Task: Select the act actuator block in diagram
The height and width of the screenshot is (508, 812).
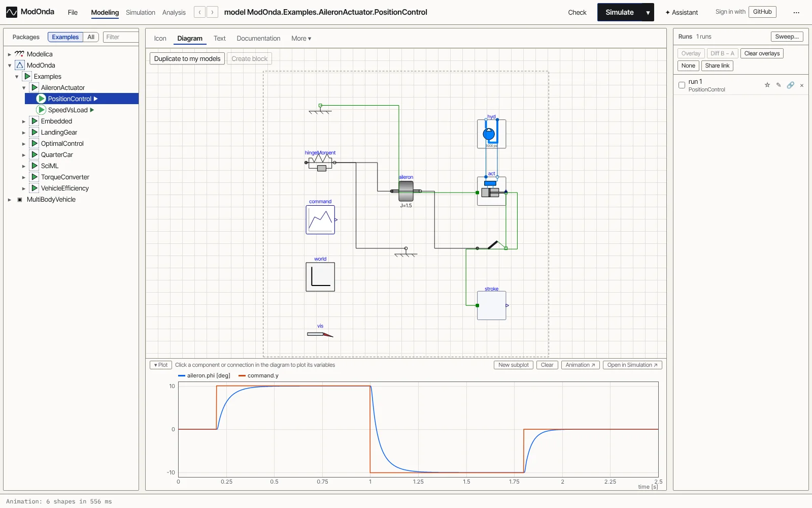Action: pos(491,191)
